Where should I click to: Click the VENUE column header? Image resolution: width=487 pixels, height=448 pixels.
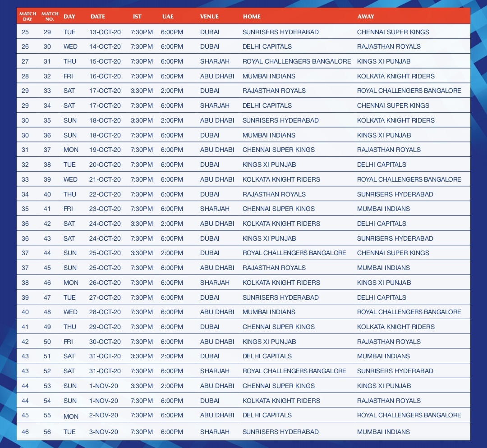click(209, 17)
